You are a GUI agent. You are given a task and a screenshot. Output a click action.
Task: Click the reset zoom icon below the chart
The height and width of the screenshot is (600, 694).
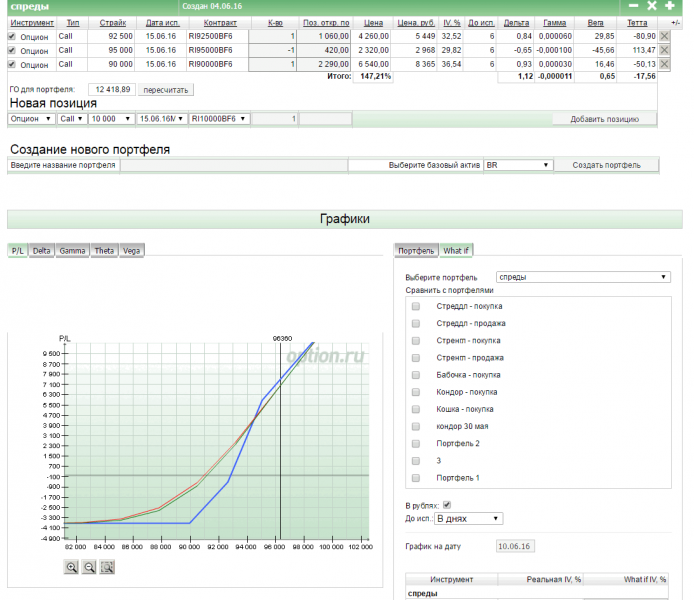107,567
